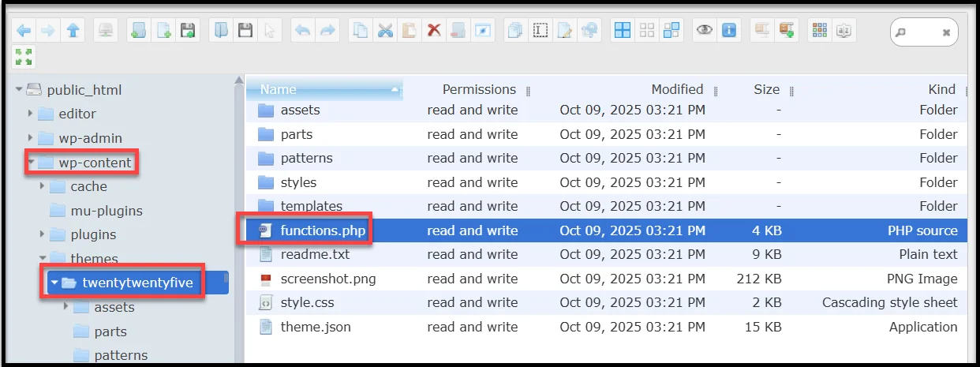Click the Extract archive icon
Screen dimensions: 980x367
761,31
